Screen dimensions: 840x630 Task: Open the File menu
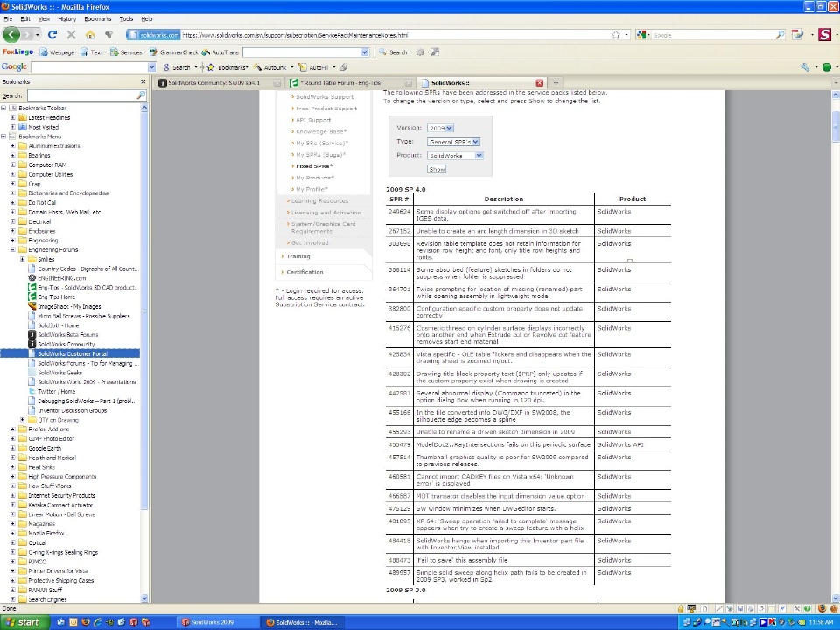8,18
